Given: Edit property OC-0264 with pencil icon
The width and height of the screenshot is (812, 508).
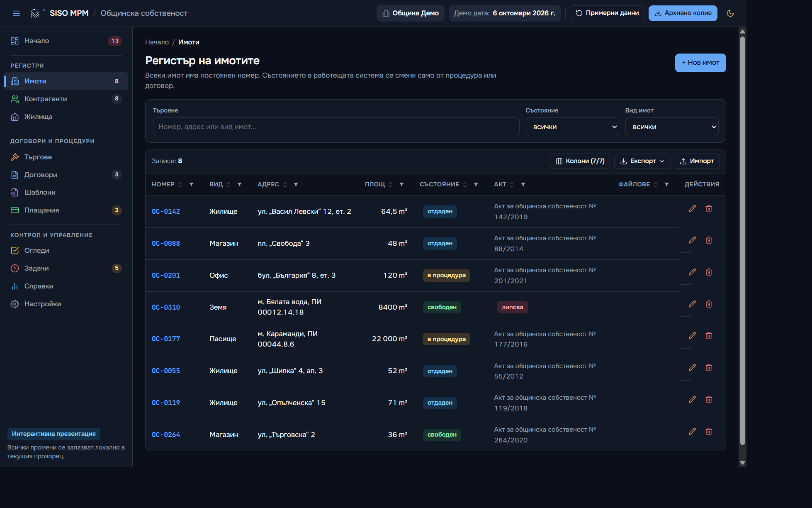Looking at the screenshot, I should click(692, 432).
